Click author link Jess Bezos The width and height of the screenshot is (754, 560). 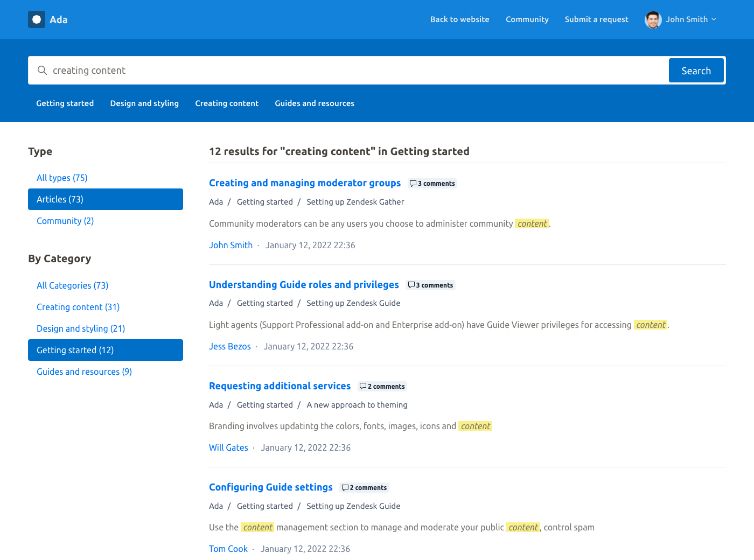click(x=230, y=346)
